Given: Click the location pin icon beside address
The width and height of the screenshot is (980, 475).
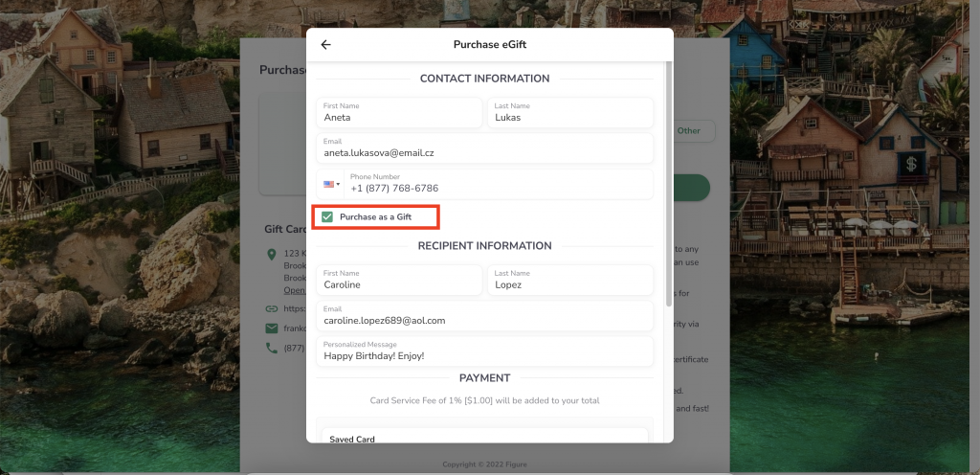Looking at the screenshot, I should [x=271, y=255].
